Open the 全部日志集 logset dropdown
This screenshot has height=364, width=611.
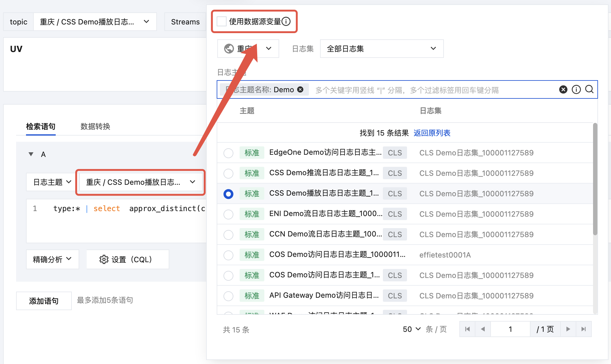click(x=381, y=49)
